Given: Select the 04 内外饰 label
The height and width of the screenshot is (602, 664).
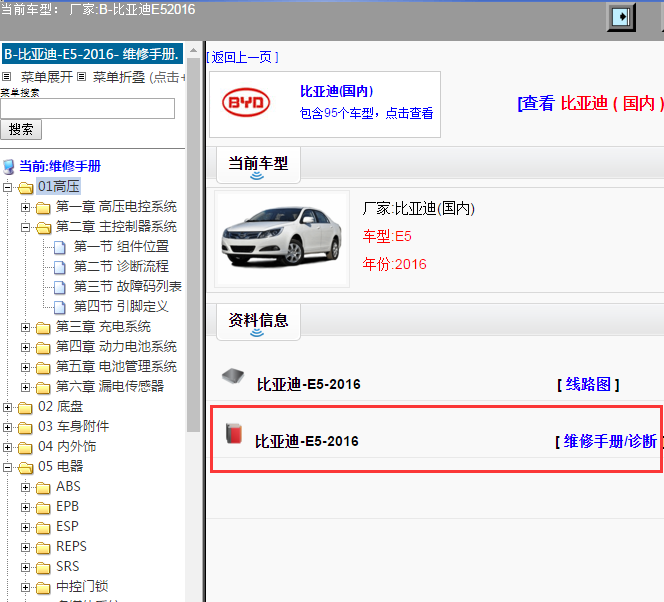Looking at the screenshot, I should (67, 446).
